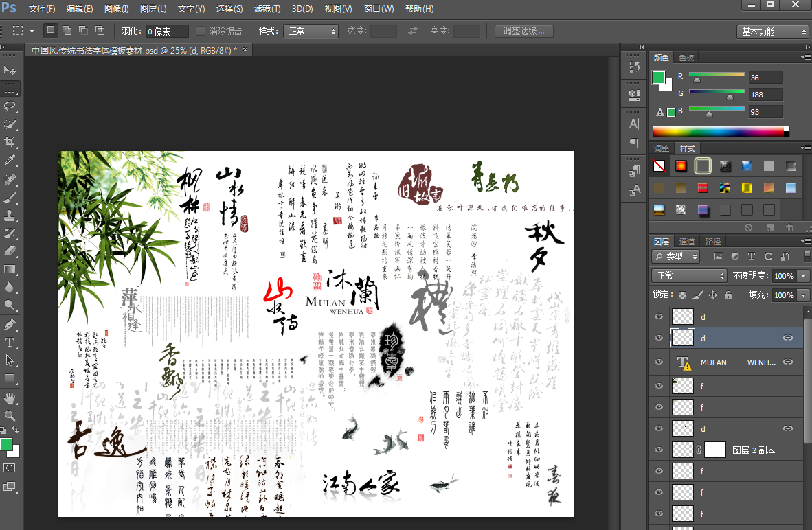Open the 滤镜(T) menu
Screen dimensions: 812x530
coord(267,9)
